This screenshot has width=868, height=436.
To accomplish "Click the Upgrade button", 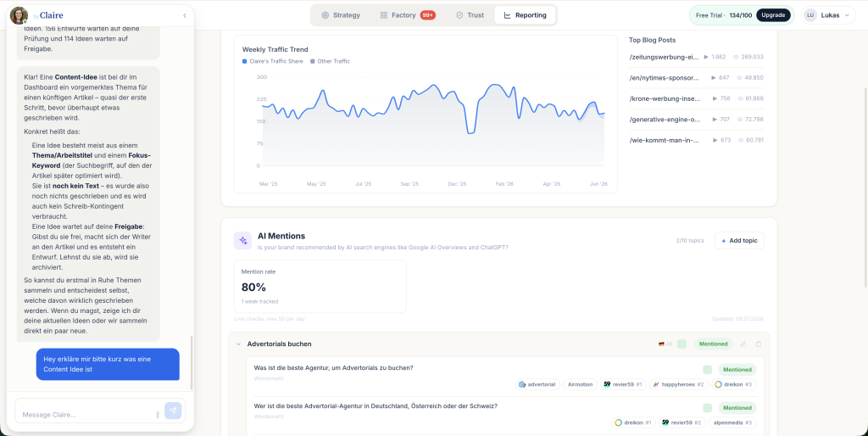I will point(773,15).
